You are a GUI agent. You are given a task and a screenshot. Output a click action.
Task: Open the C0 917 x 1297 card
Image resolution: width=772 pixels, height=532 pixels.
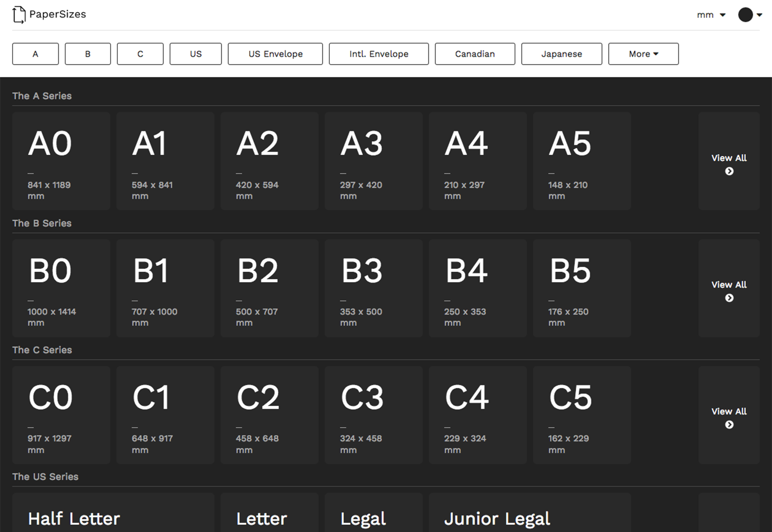[61, 415]
